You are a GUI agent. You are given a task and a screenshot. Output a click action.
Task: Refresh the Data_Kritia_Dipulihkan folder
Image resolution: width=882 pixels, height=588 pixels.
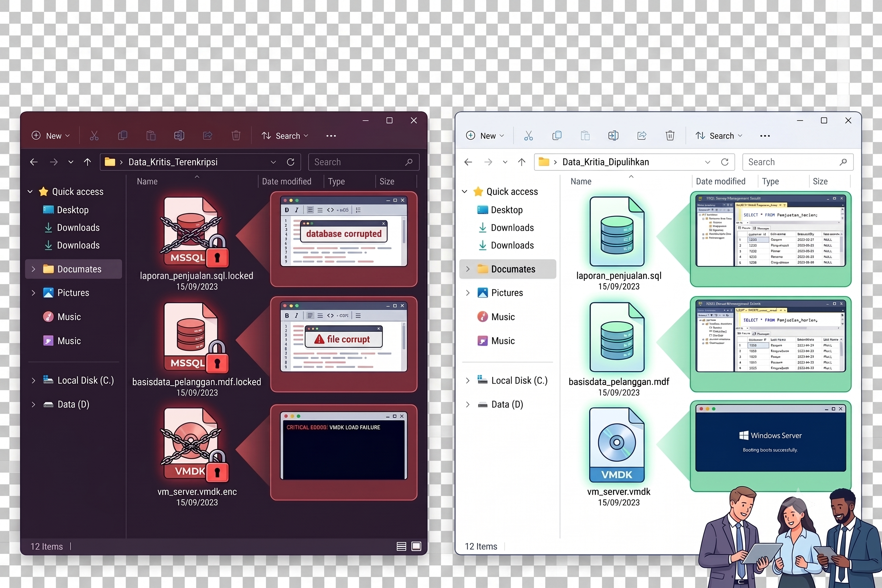725,162
